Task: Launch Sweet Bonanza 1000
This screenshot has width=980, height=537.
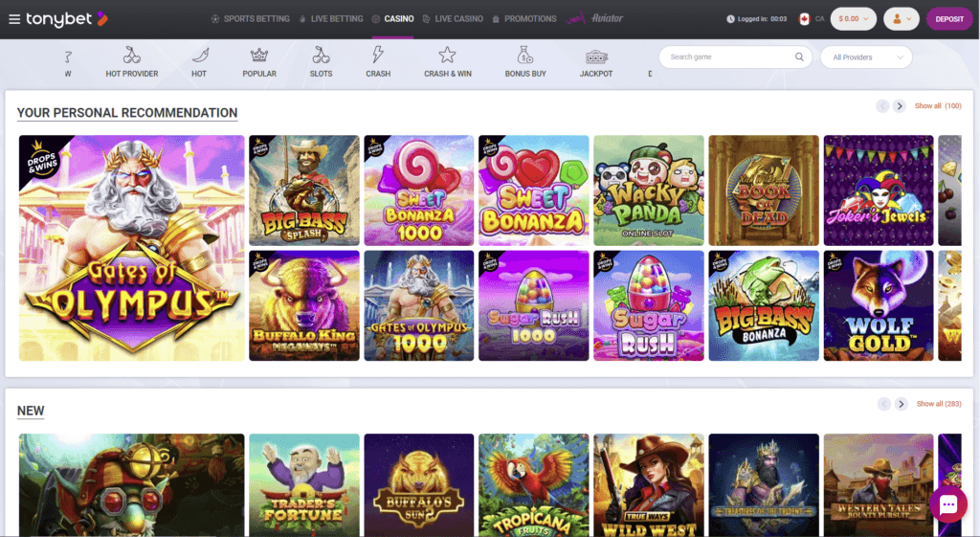Action: (x=419, y=190)
